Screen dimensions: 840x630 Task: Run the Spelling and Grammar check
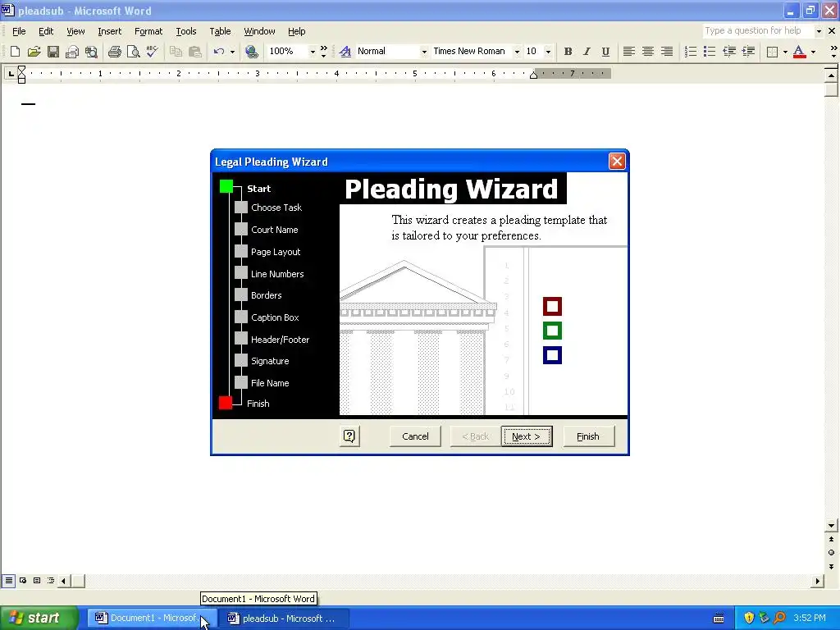pos(152,52)
